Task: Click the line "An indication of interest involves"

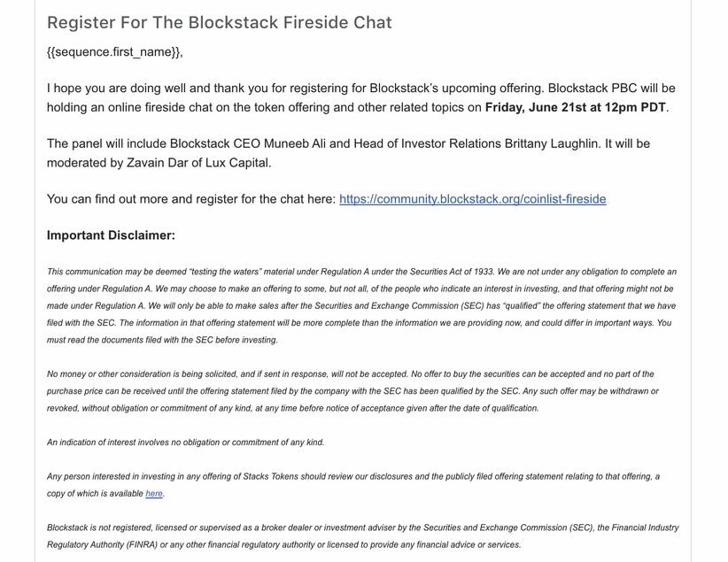Action: tap(185, 443)
